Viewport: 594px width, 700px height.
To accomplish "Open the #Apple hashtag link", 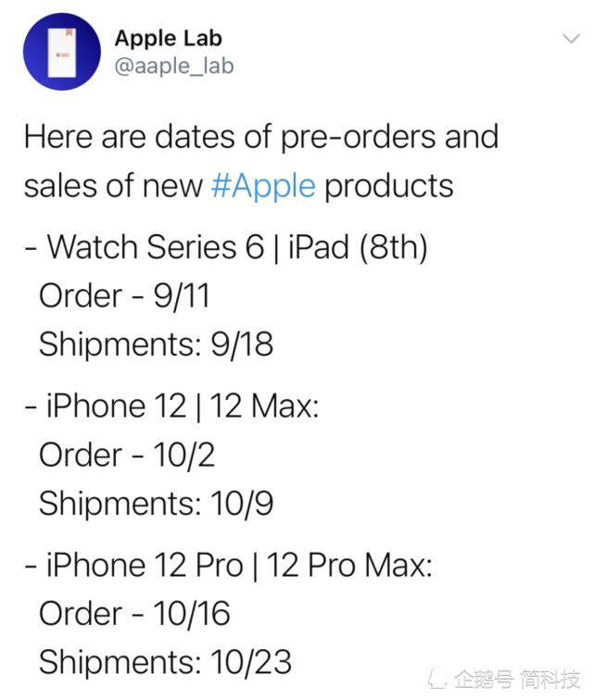I will click(263, 186).
